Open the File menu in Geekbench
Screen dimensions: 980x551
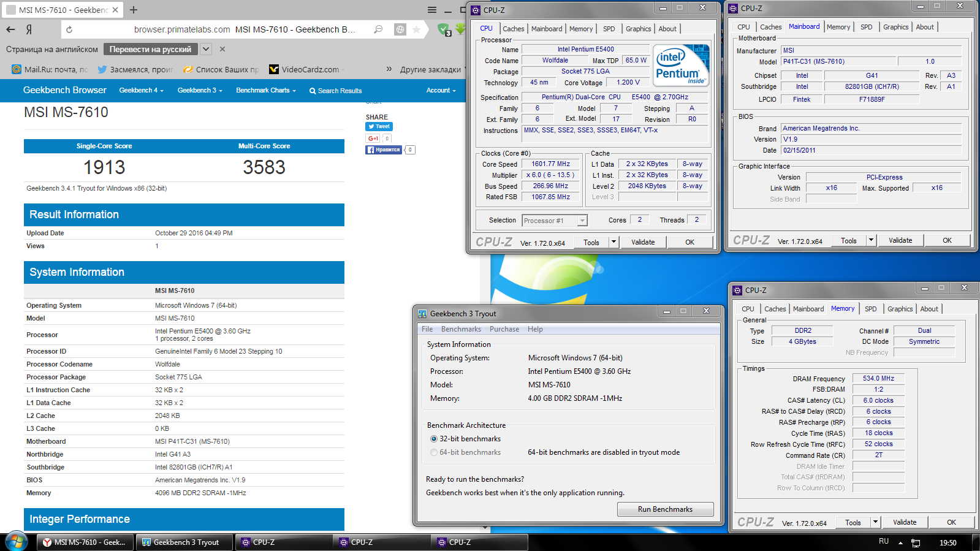tap(427, 329)
